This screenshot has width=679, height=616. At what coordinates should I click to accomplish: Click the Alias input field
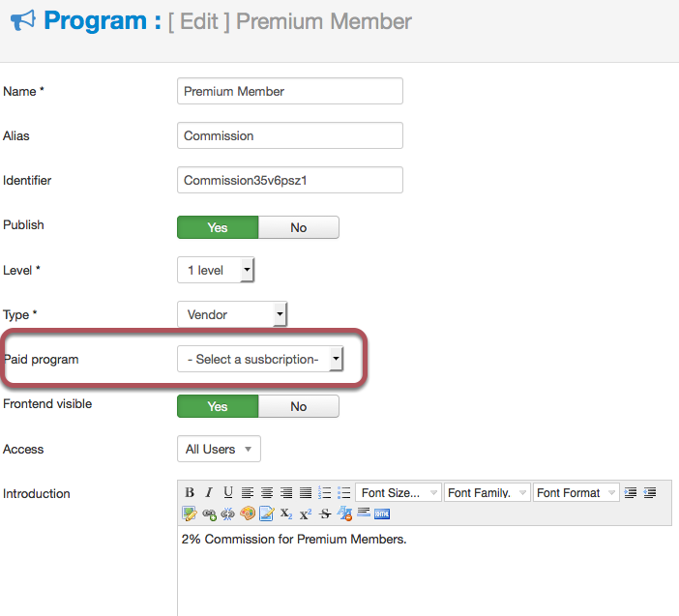(x=290, y=135)
